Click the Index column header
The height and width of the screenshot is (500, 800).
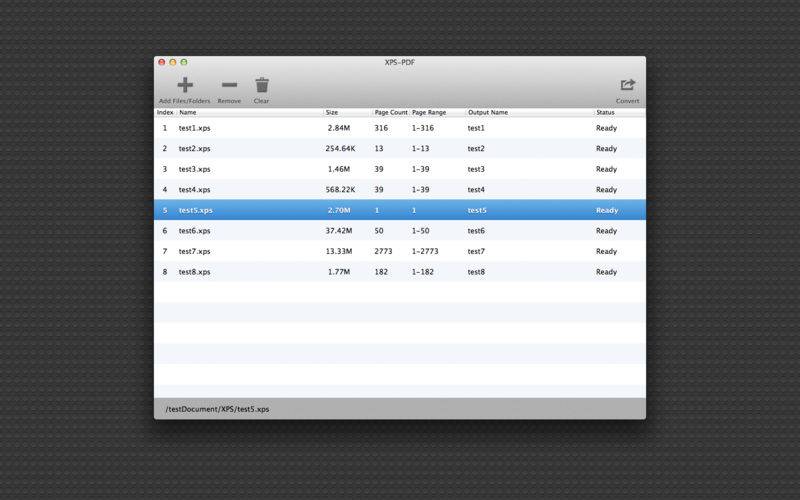(165, 112)
